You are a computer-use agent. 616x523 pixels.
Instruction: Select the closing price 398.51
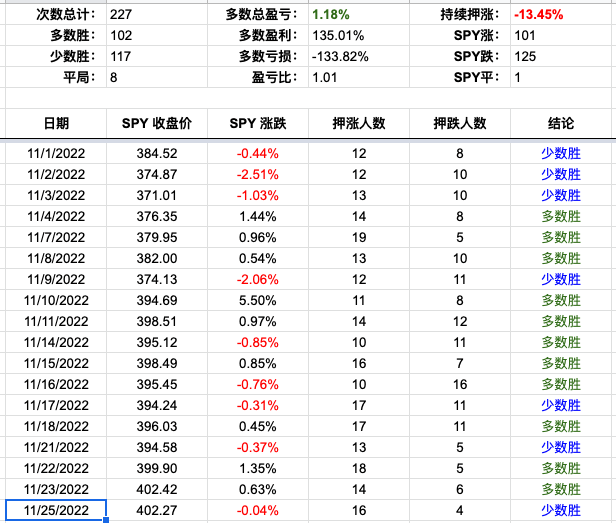tap(157, 321)
